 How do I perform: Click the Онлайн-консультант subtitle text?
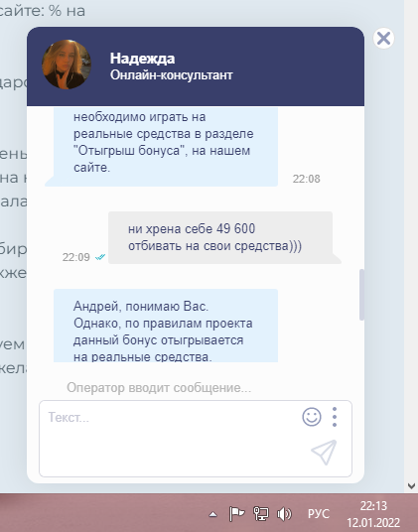click(172, 75)
